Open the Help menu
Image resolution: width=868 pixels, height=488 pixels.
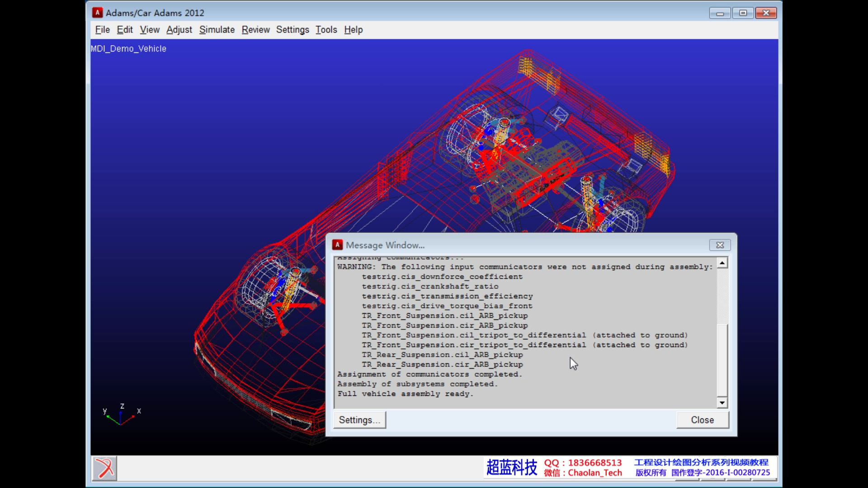pyautogui.click(x=353, y=30)
